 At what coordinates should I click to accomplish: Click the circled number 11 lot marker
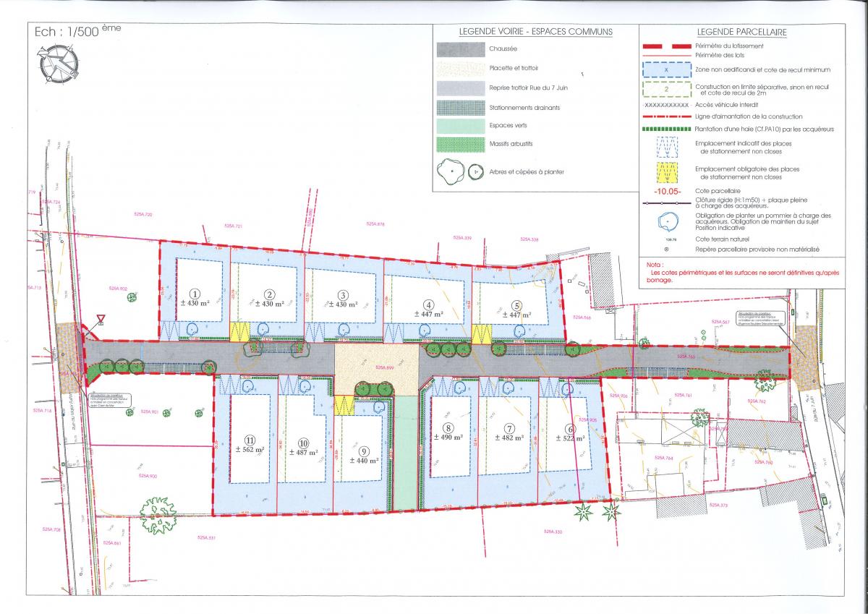tap(250, 439)
